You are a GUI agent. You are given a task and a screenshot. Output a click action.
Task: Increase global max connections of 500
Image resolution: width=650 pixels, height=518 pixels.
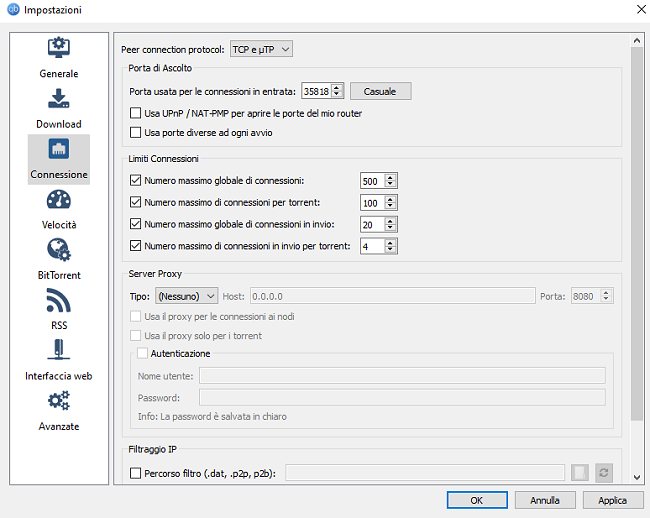(x=390, y=177)
